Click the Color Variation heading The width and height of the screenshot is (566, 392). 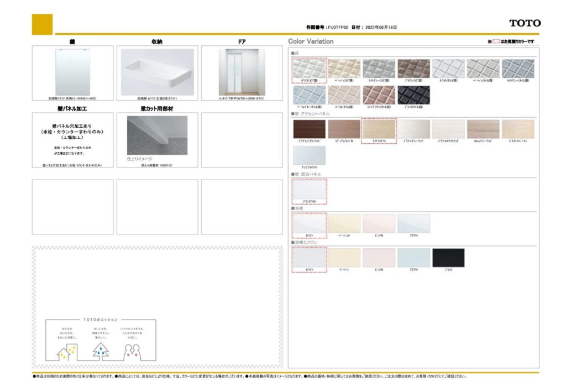click(311, 41)
